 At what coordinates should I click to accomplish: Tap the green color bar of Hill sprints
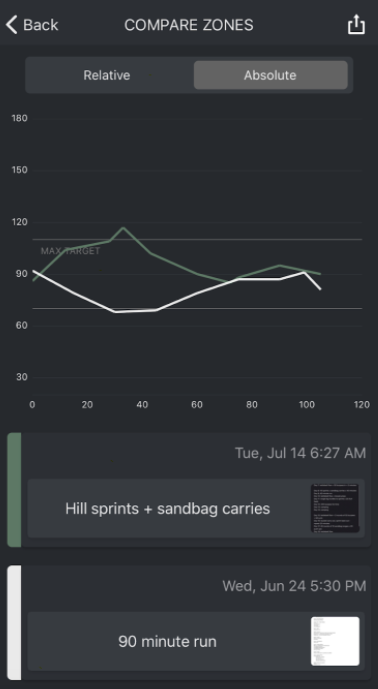click(x=14, y=490)
